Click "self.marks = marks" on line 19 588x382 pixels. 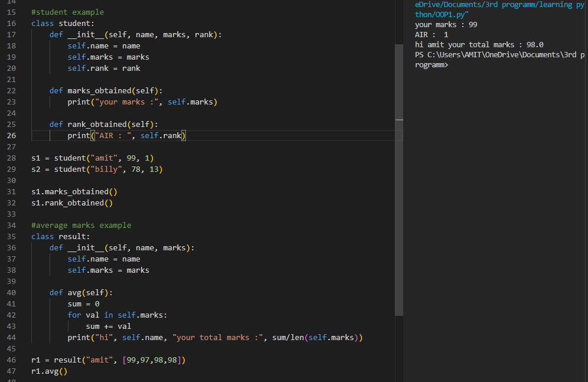[x=109, y=57]
